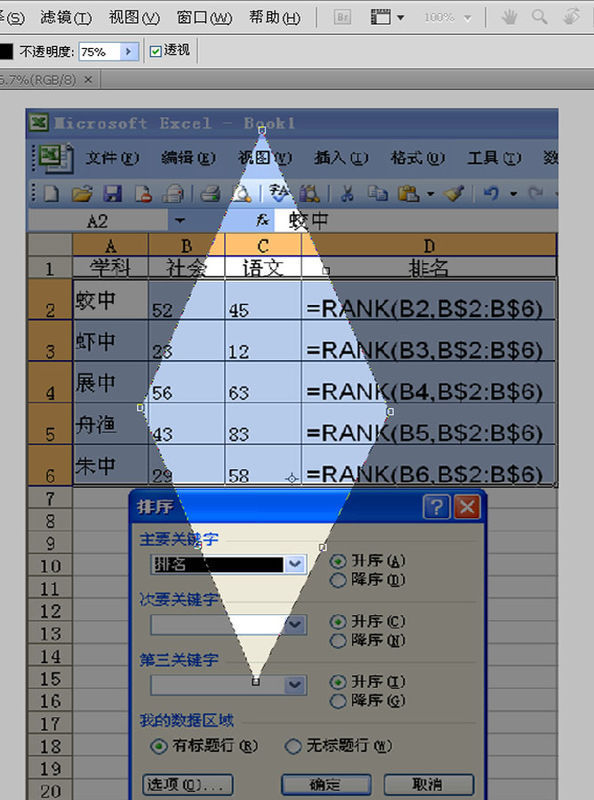Choose 无标题行(W) no header row option
Image resolution: width=594 pixels, height=800 pixels.
293,746
